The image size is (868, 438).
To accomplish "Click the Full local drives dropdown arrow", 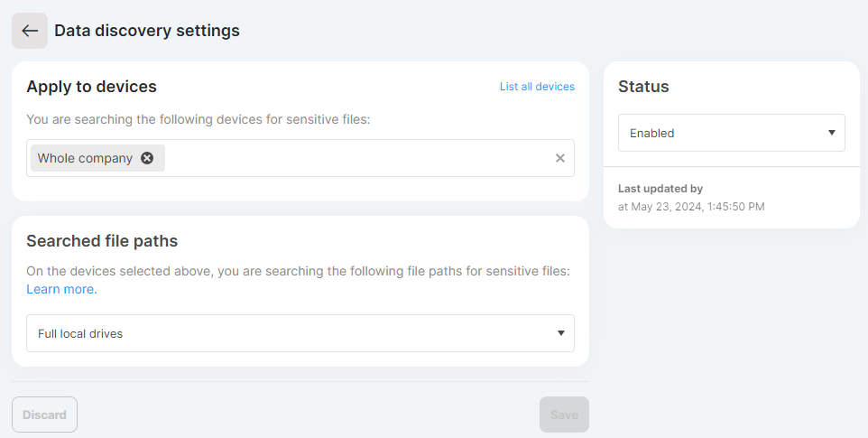I will (560, 333).
